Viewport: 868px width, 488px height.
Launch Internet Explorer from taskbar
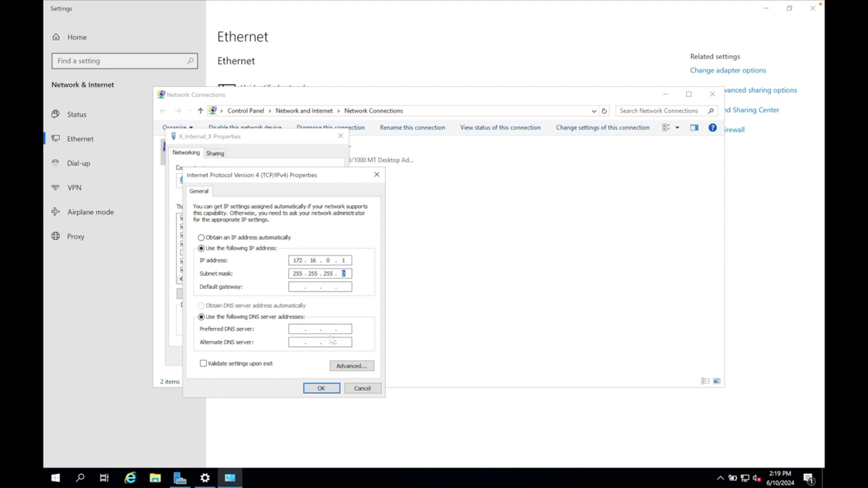click(x=130, y=478)
